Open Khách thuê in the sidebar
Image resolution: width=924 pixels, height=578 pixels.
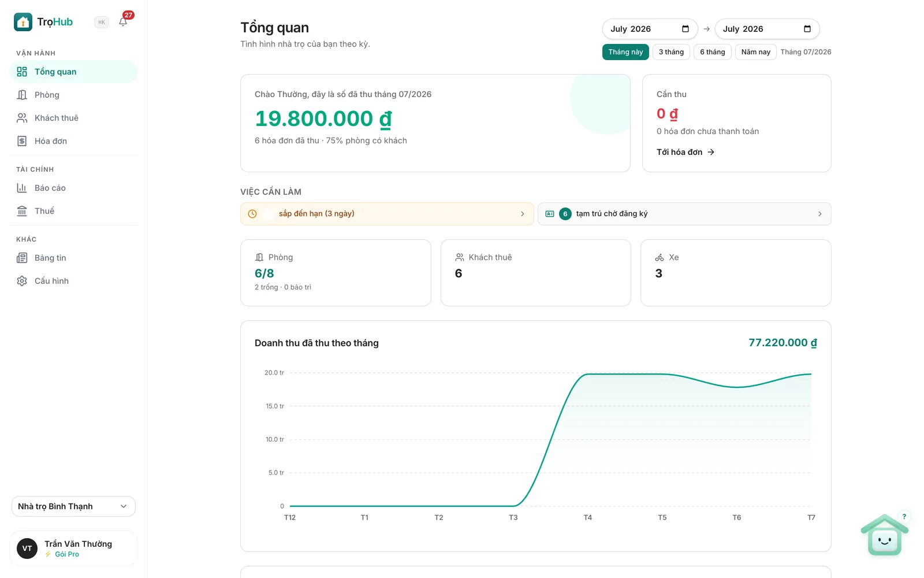74,118
